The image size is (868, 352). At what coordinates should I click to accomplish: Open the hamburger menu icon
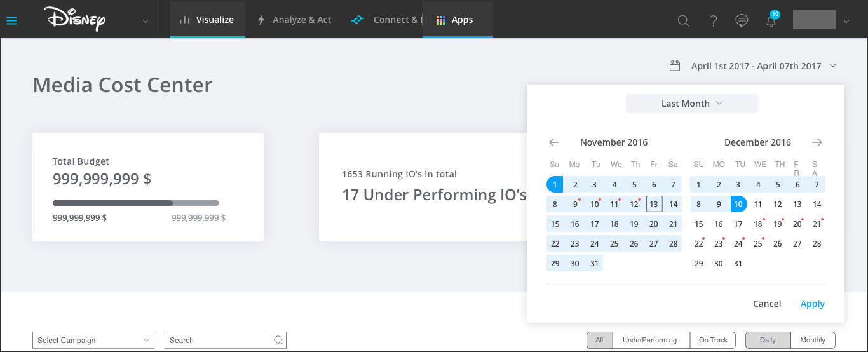[11, 20]
